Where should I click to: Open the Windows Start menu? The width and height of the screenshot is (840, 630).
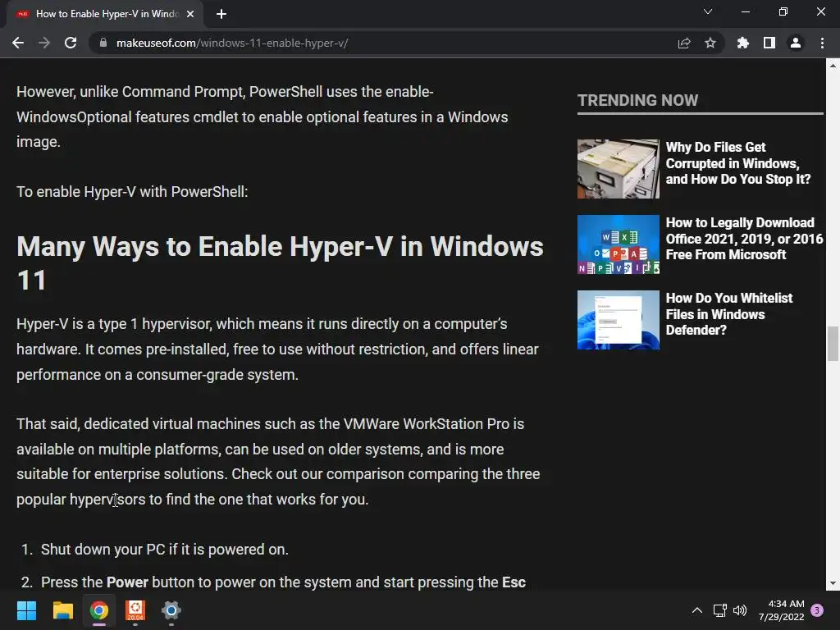26,610
